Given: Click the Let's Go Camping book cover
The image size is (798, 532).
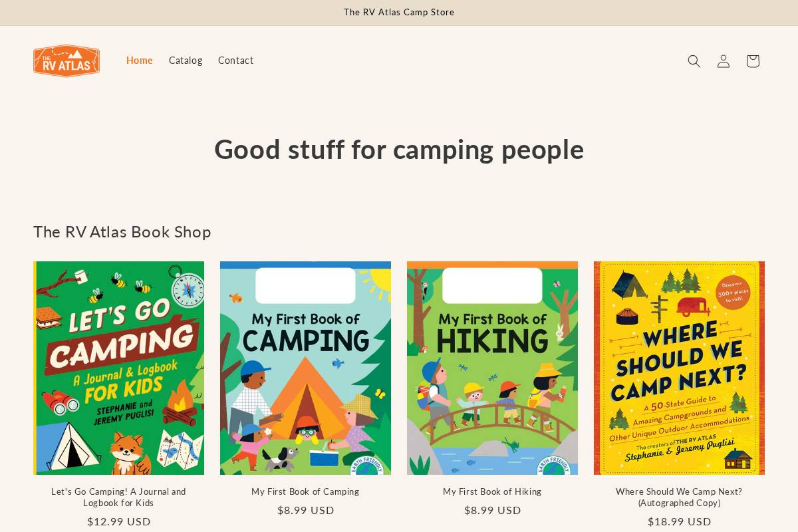Looking at the screenshot, I should [118, 368].
